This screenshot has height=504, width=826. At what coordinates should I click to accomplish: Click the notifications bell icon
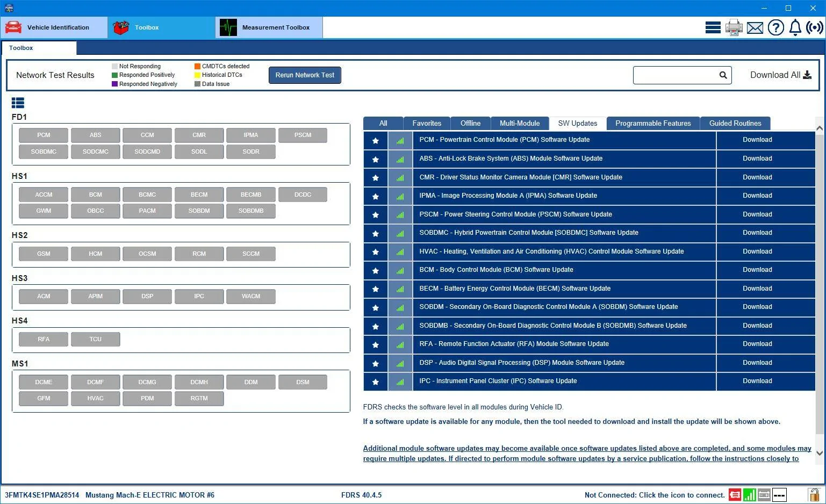point(795,27)
